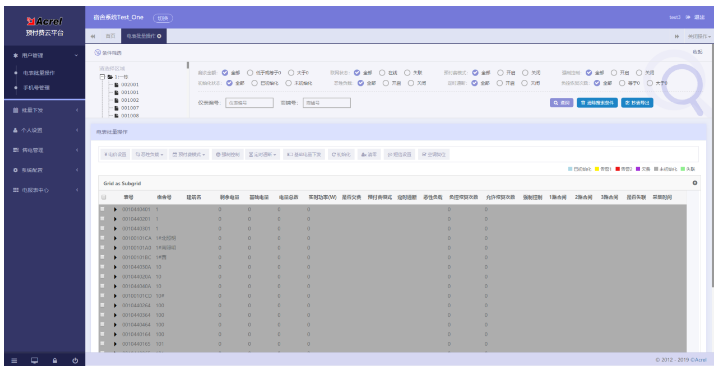Click the yellow legend color swatch

pos(597,169)
